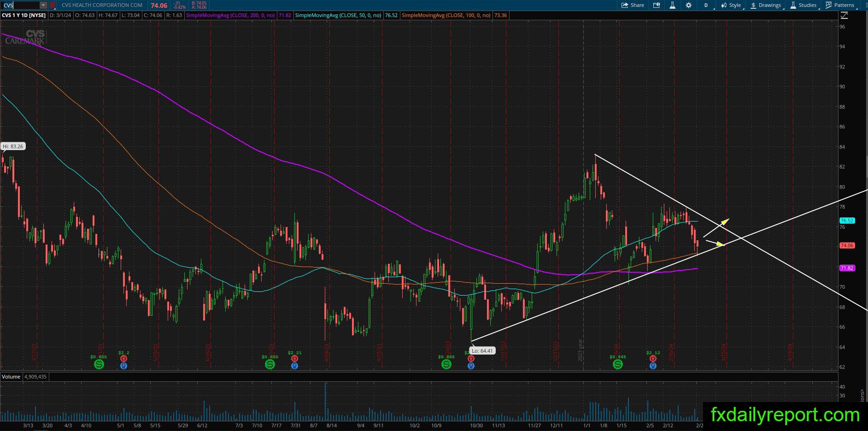Viewport: 868px width, 431px height.
Task: Open the Patterns menu
Action: [840, 5]
